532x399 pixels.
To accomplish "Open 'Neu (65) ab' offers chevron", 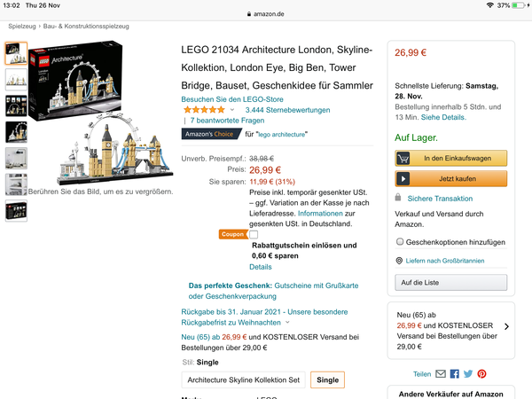I will [506, 326].
